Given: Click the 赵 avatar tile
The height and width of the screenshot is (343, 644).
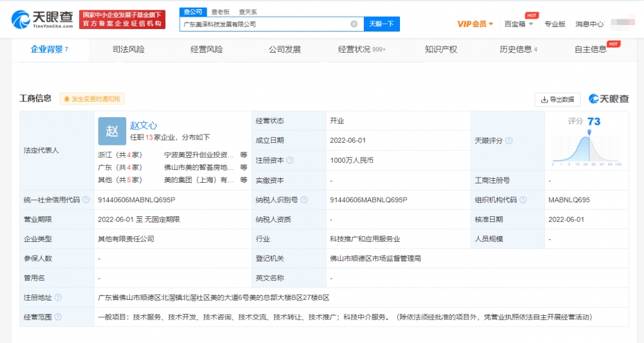Looking at the screenshot, I should [x=112, y=131].
